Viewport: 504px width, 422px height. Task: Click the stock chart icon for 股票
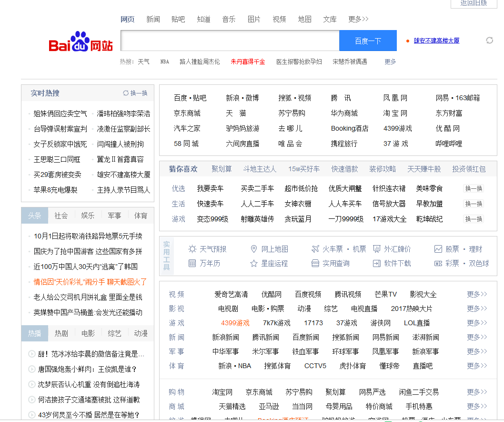click(438, 249)
